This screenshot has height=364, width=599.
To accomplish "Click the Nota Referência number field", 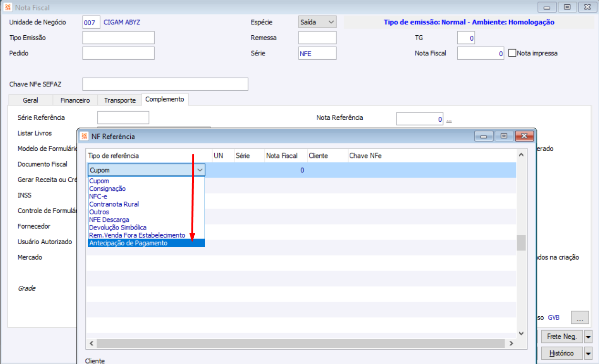I will [420, 119].
